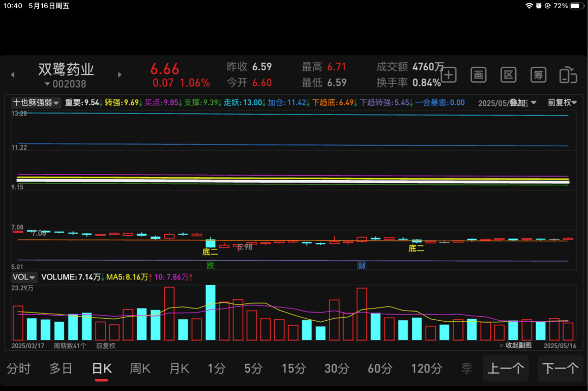
Task: Tap the Wi-Fi status bar icon
Action: point(529,6)
